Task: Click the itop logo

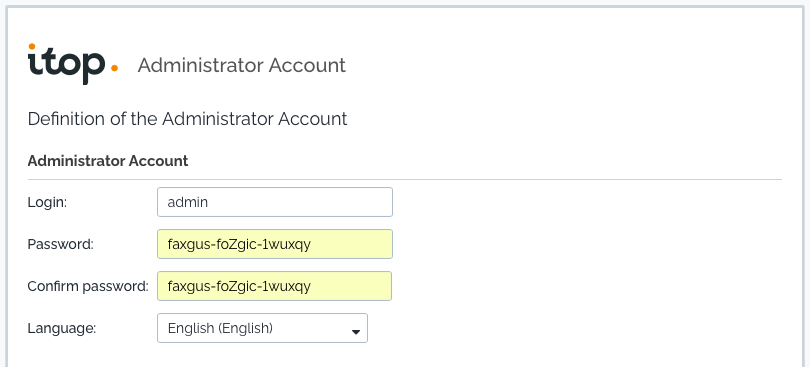Action: [73, 64]
